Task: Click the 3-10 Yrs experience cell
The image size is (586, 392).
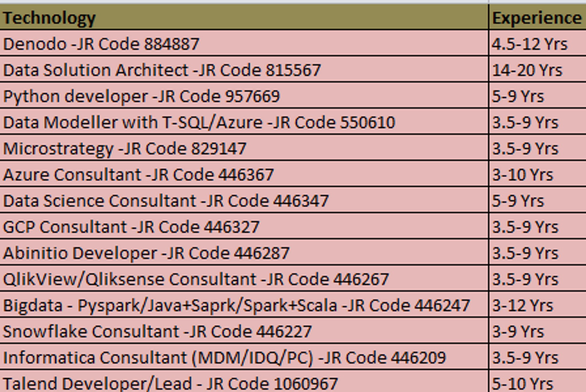Action: tap(537, 174)
